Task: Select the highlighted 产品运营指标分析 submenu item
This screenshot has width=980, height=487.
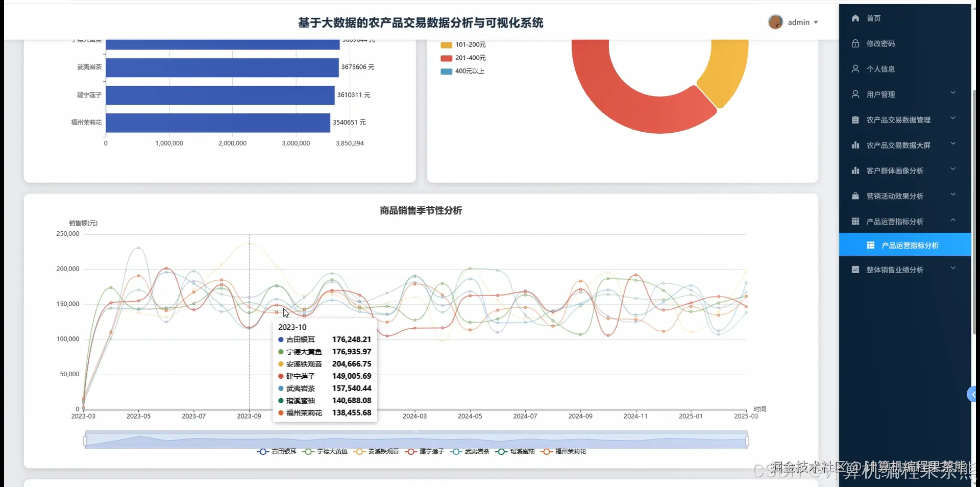Action: [905, 245]
